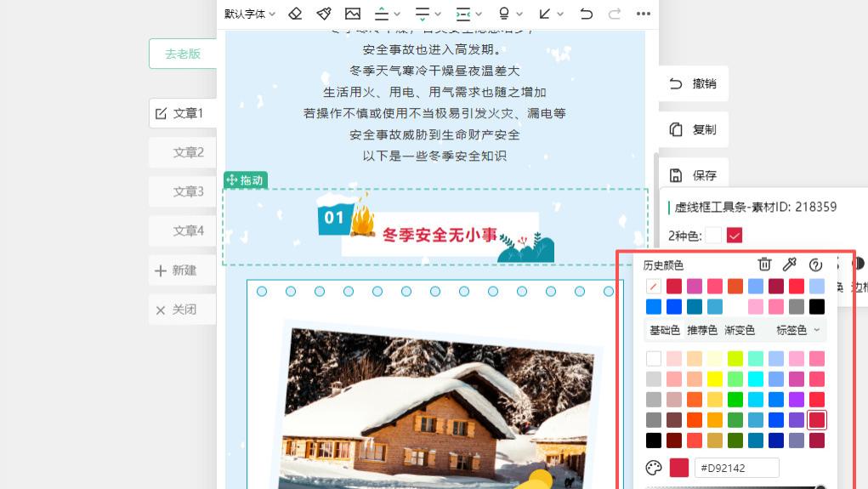Create a new article with 新建
The image size is (868, 489).
183,270
